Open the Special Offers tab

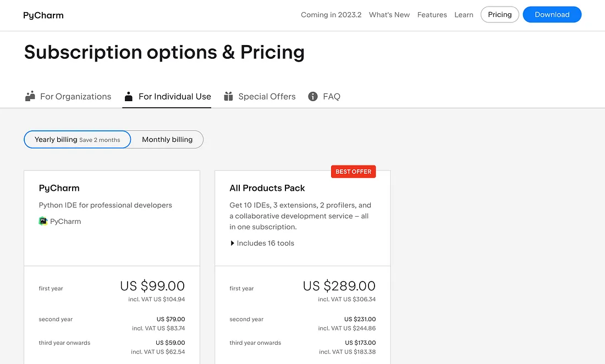267,96
